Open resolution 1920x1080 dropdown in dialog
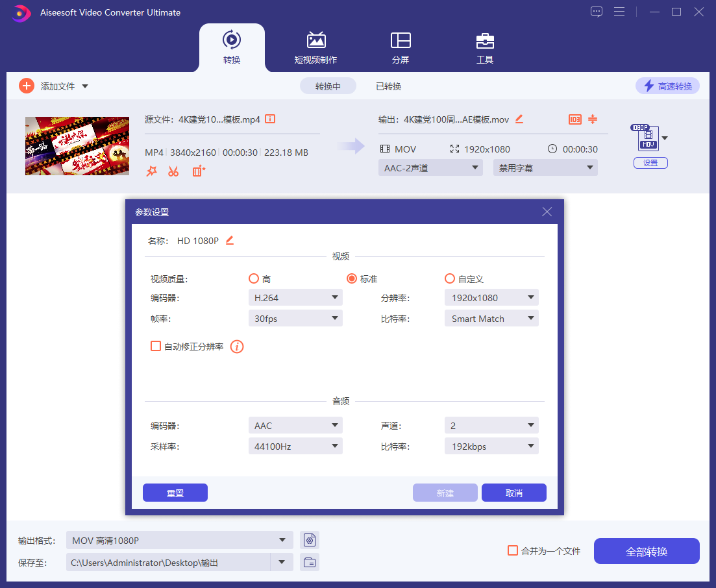This screenshot has width=716, height=588. click(x=491, y=298)
